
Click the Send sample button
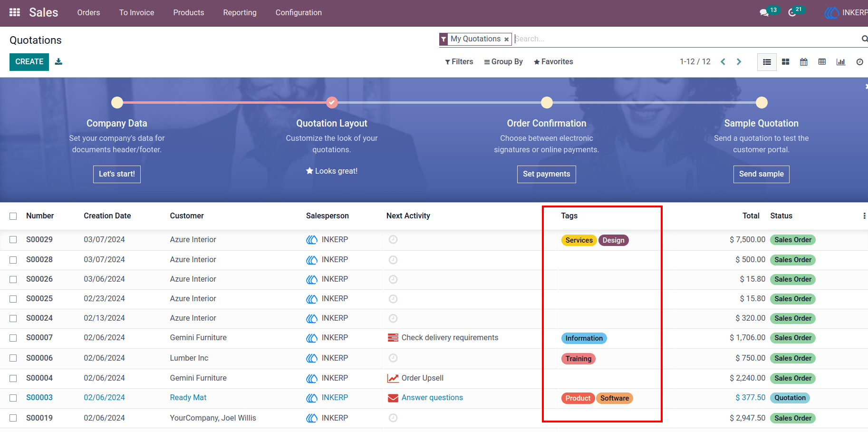click(762, 174)
